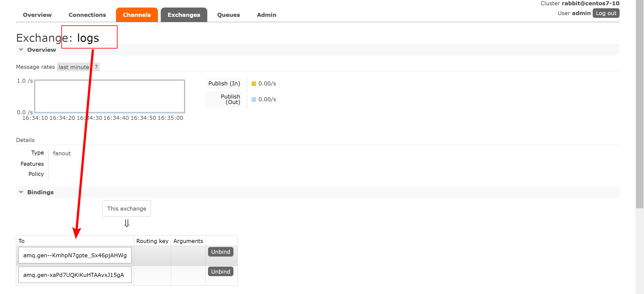644x294 pixels.
Task: Click the blue Publish (Out) swatch
Action: (x=254, y=100)
